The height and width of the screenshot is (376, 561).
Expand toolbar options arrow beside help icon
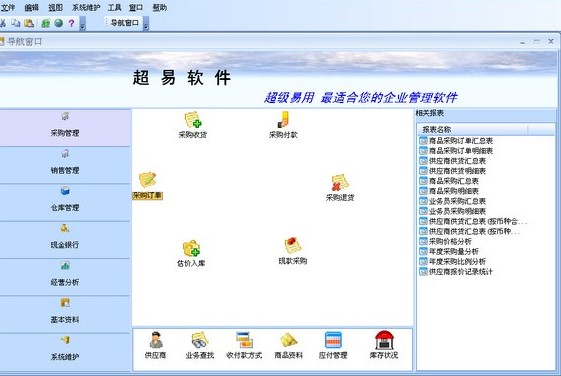[x=83, y=24]
